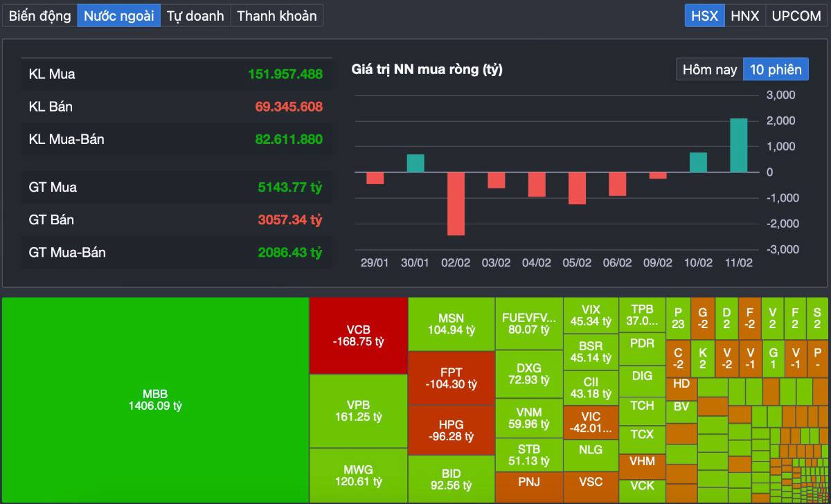Click the MBB treemap block
This screenshot has width=831, height=504.
coord(155,399)
